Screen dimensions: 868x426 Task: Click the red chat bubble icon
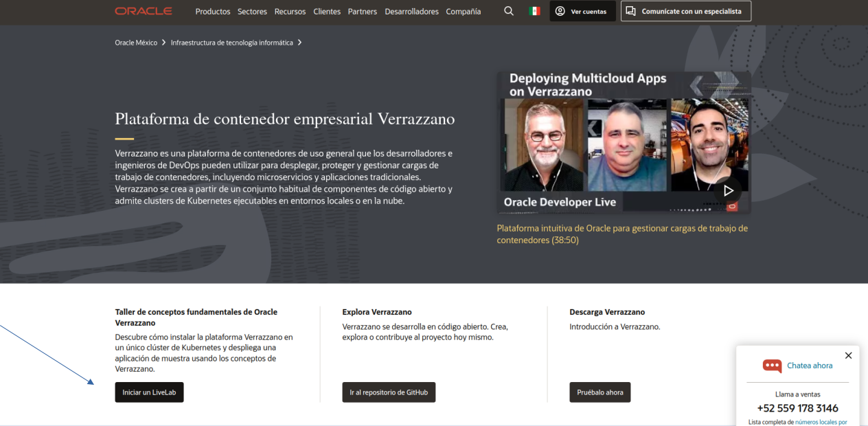point(773,366)
